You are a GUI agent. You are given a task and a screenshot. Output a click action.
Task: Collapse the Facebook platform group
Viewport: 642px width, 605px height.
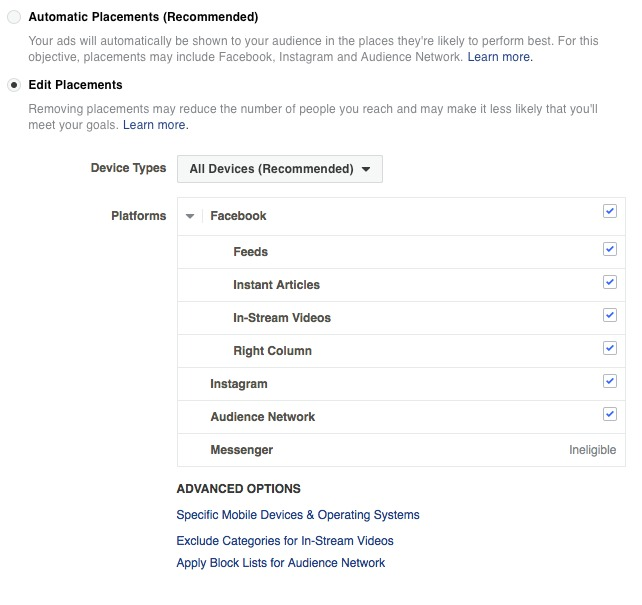point(190,216)
